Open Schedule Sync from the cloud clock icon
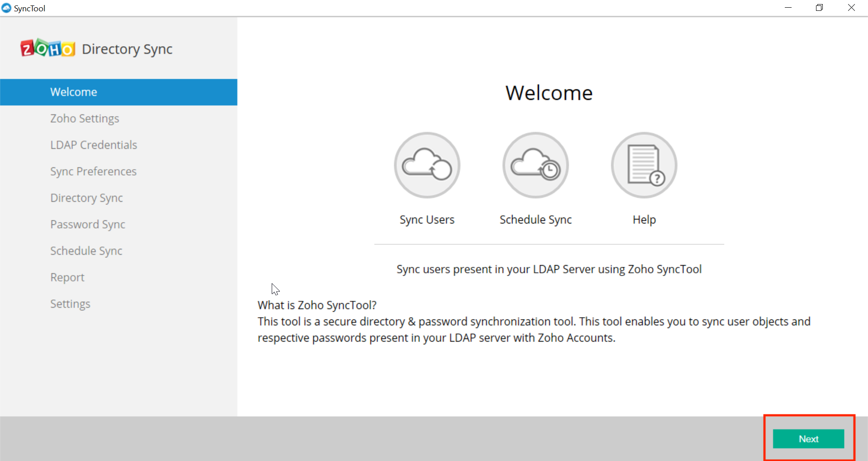This screenshot has height=461, width=868. click(535, 165)
